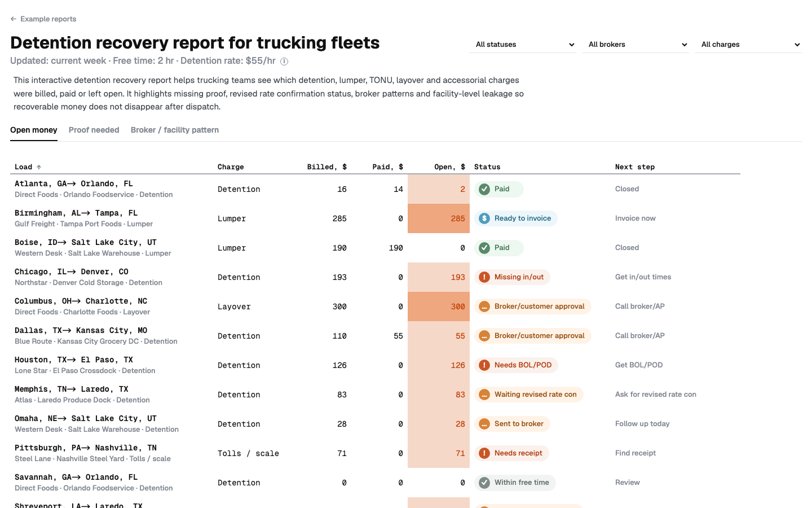Select the Open money tab

coord(34,130)
